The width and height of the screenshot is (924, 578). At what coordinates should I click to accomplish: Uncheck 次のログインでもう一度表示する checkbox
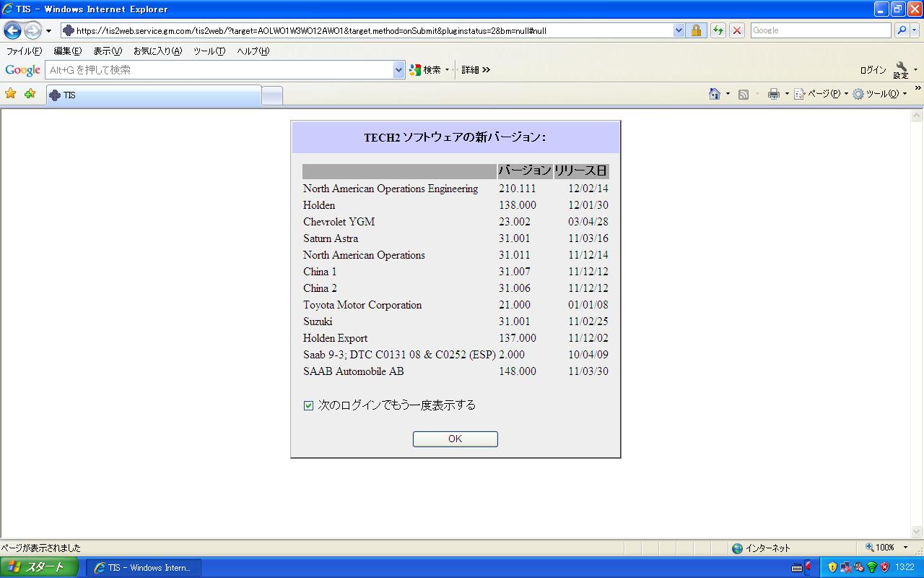coord(309,406)
